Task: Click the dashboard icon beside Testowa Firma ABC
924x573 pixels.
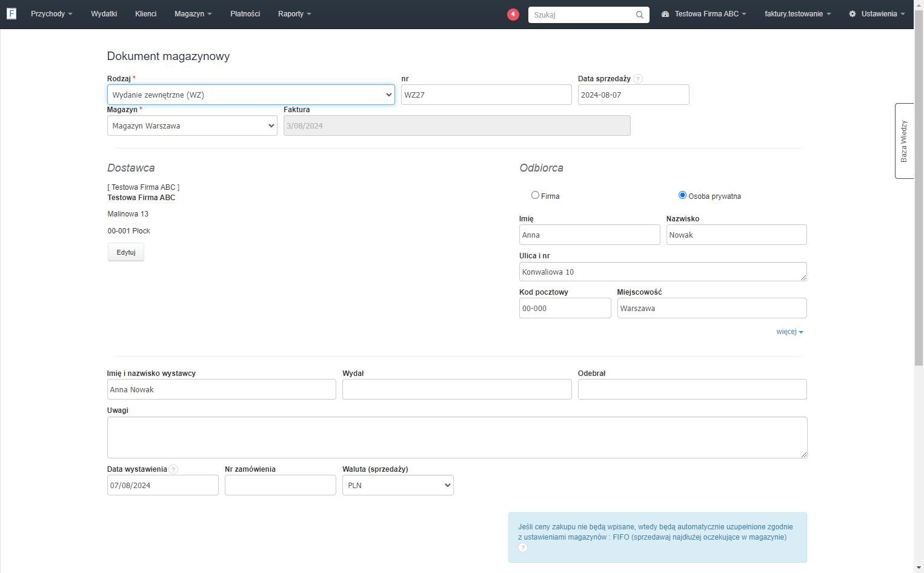Action: point(665,14)
